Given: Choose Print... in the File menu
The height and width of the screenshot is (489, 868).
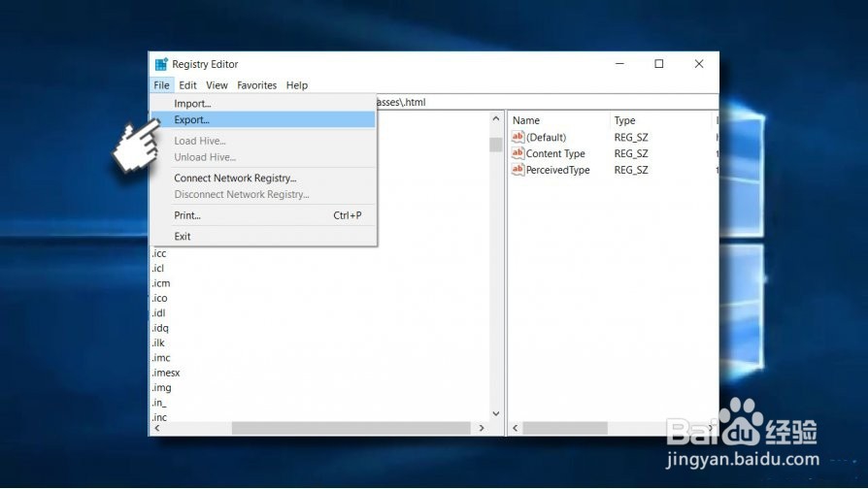Looking at the screenshot, I should point(263,215).
